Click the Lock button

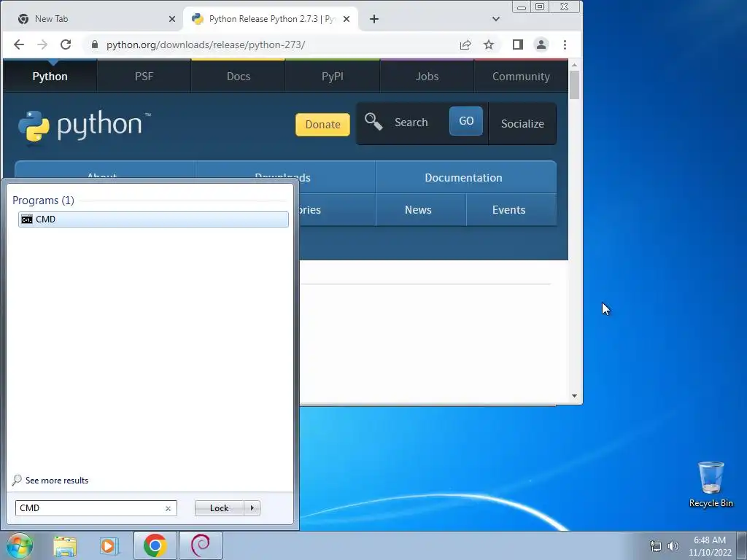click(x=219, y=508)
